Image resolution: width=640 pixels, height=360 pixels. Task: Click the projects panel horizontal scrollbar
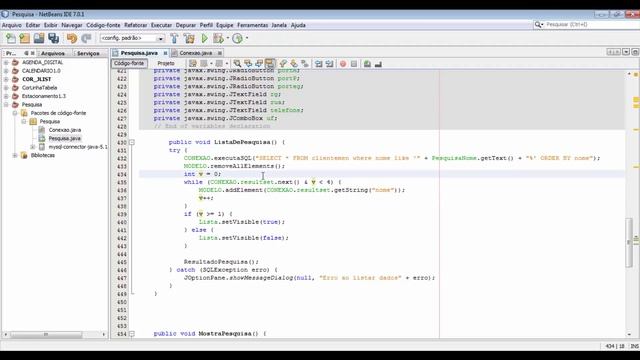point(46,335)
